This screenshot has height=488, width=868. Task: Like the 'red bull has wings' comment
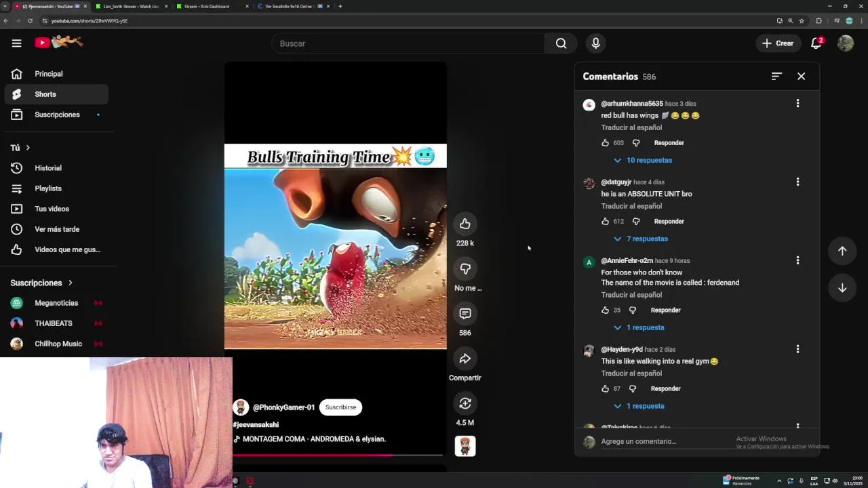(x=605, y=143)
